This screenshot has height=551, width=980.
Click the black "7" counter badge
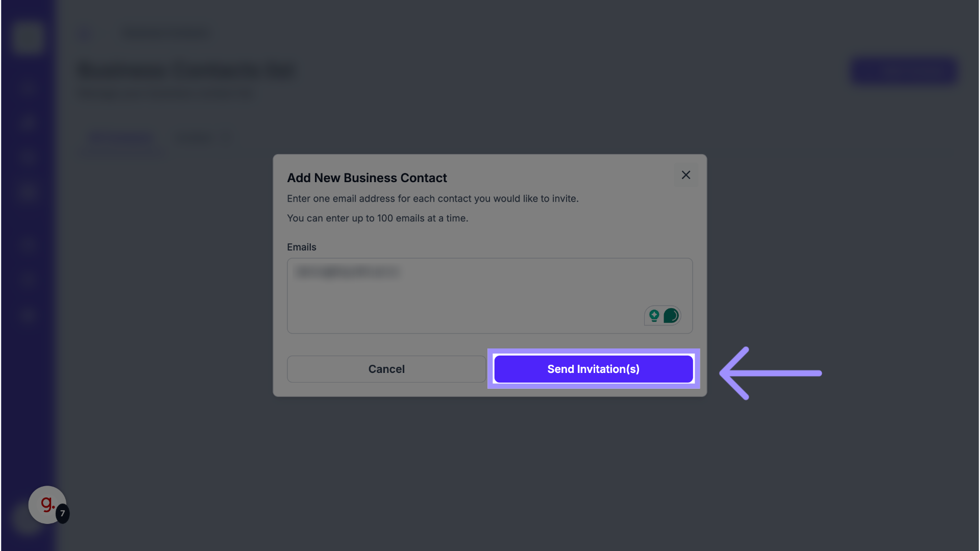click(63, 513)
